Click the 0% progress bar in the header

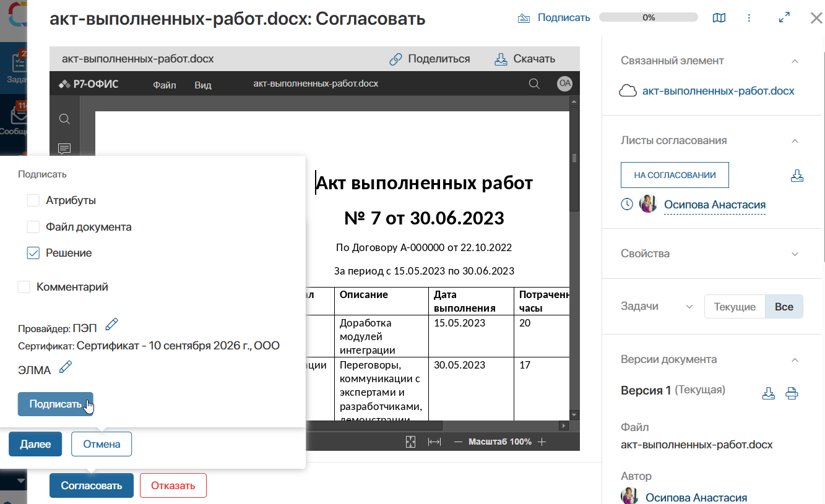click(649, 18)
